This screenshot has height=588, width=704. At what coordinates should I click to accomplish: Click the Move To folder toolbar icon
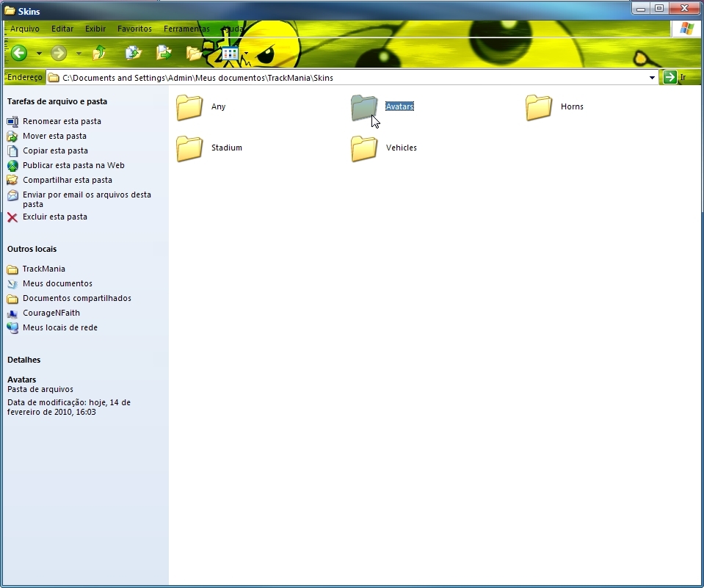pos(164,53)
